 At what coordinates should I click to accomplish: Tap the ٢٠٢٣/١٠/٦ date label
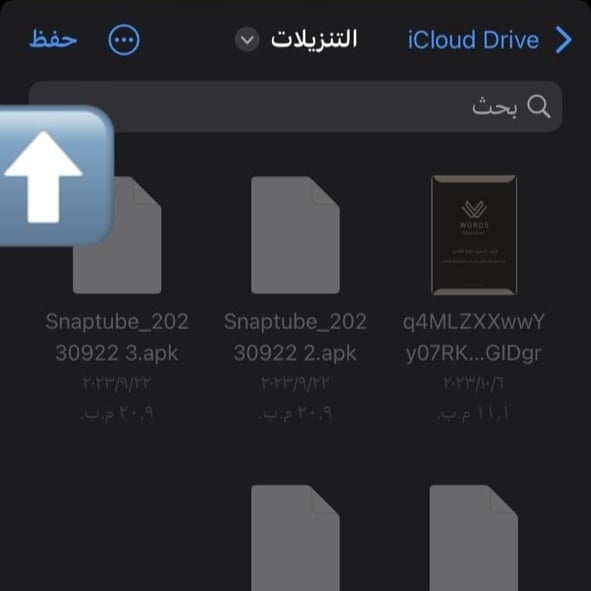[x=473, y=383]
